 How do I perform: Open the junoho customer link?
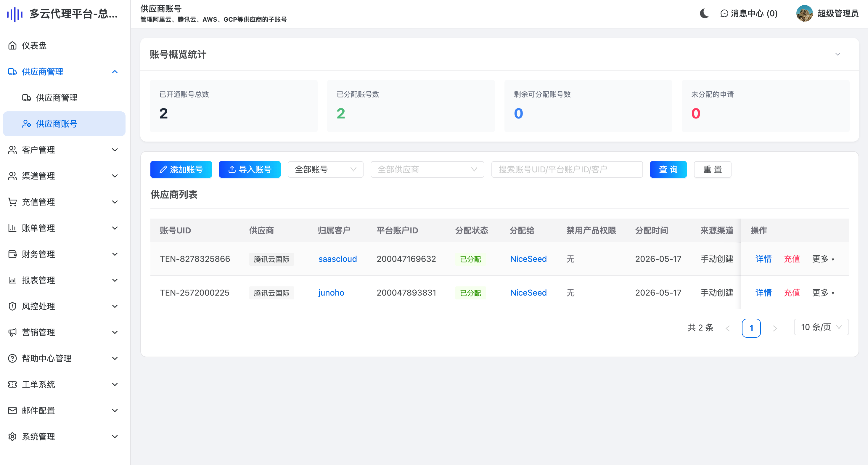[x=331, y=293]
